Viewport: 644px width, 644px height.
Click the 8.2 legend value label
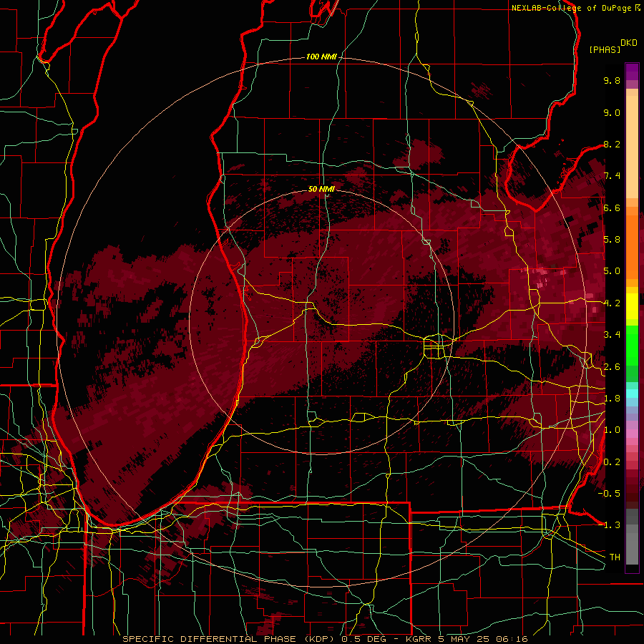(x=612, y=144)
